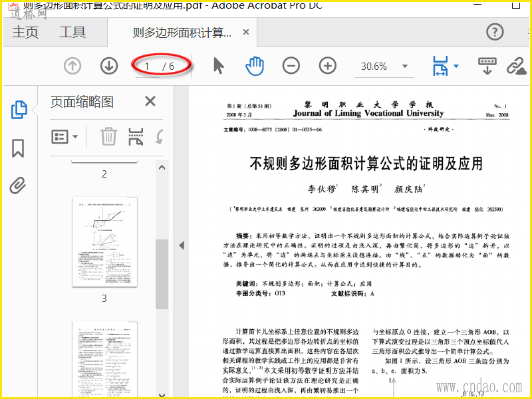Open the attachments paperclip icon
The width and height of the screenshot is (532, 399).
coord(18,186)
